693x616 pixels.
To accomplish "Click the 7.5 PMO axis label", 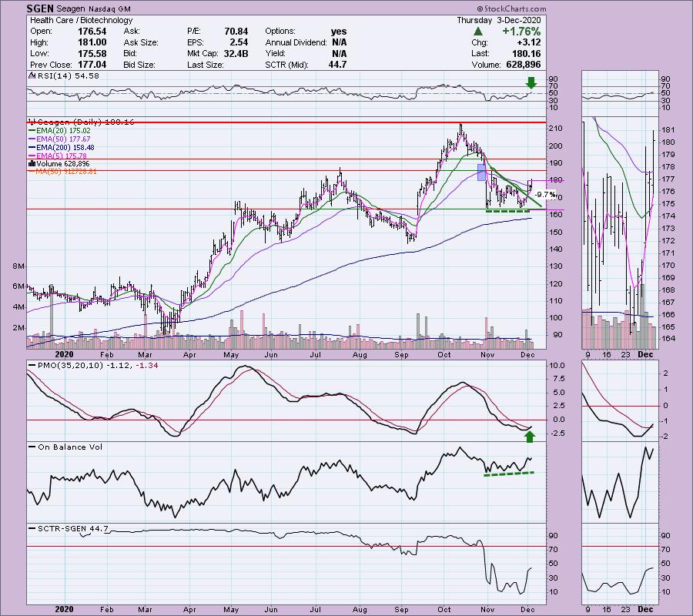I will [559, 379].
